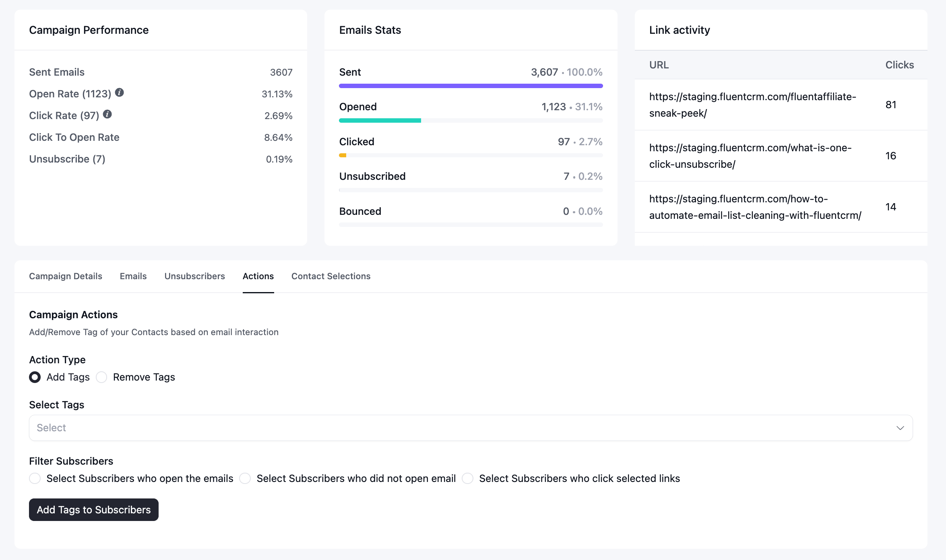Click the Click Rate info icon
The image size is (946, 560).
click(x=107, y=114)
